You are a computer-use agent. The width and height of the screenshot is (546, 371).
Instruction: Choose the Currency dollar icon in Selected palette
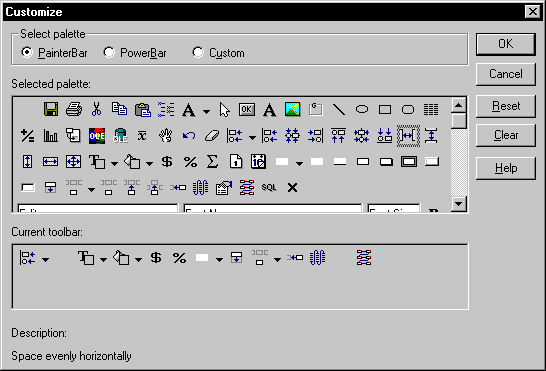click(167, 162)
